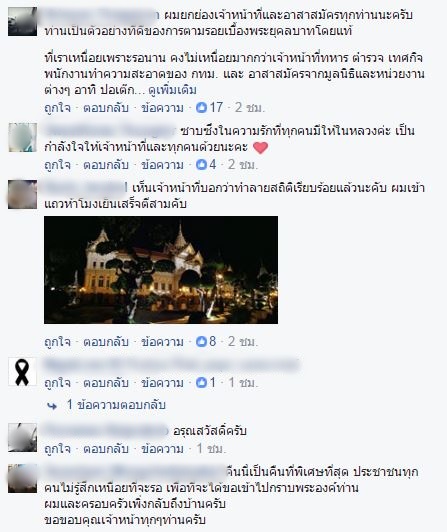Click the like icon showing 1 like
The width and height of the screenshot is (447, 532).
[x=201, y=382]
